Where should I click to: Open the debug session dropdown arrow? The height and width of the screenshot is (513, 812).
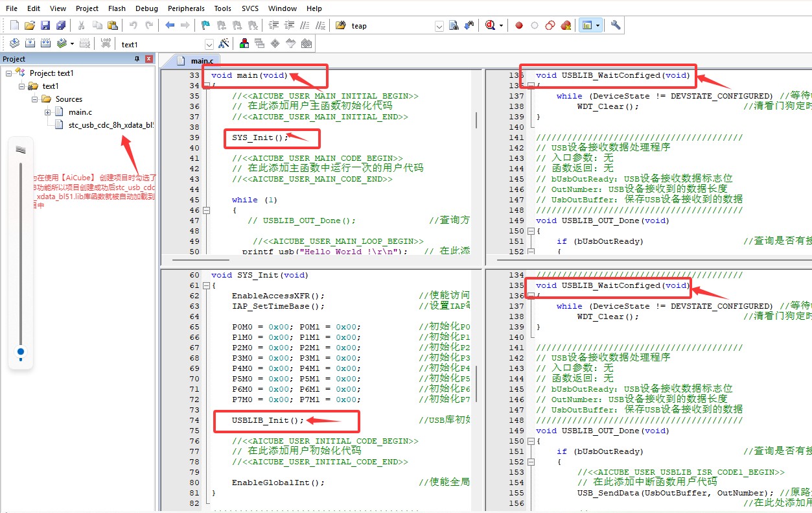point(501,26)
